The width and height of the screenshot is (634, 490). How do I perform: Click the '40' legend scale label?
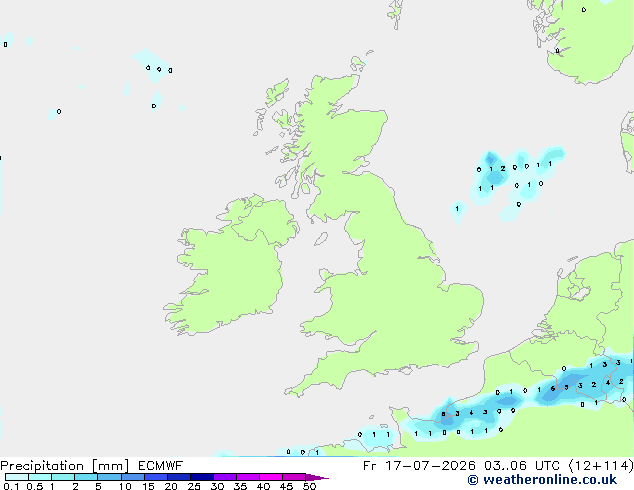(263, 486)
